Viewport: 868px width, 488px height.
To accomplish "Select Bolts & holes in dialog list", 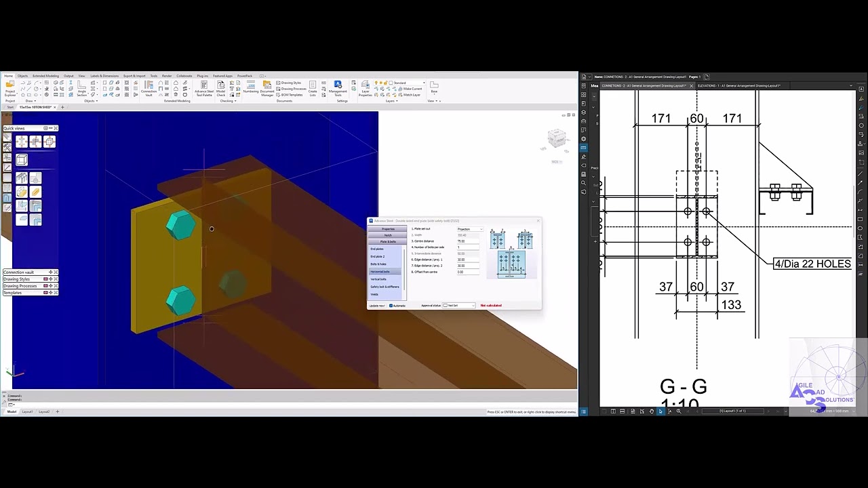I will 385,264.
